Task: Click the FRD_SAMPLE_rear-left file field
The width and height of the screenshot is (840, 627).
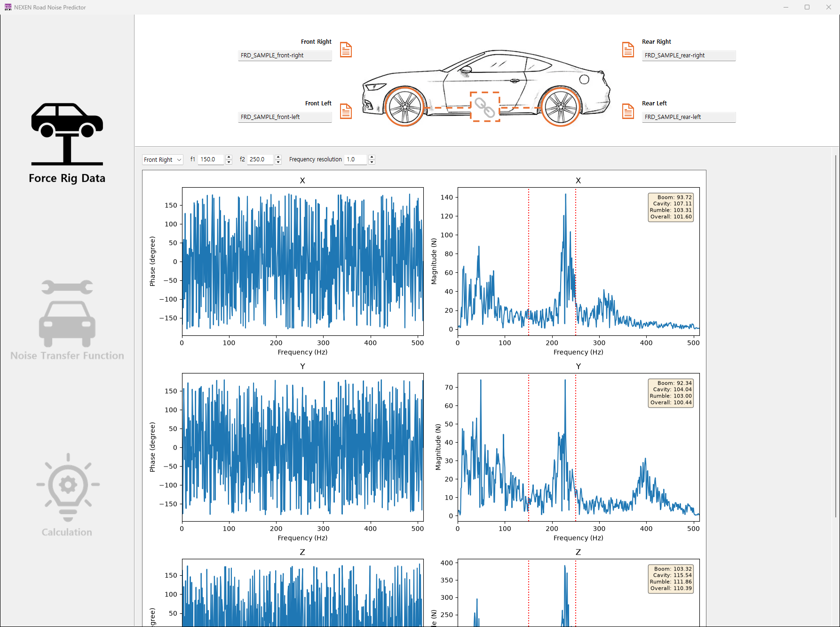Action: coord(689,117)
